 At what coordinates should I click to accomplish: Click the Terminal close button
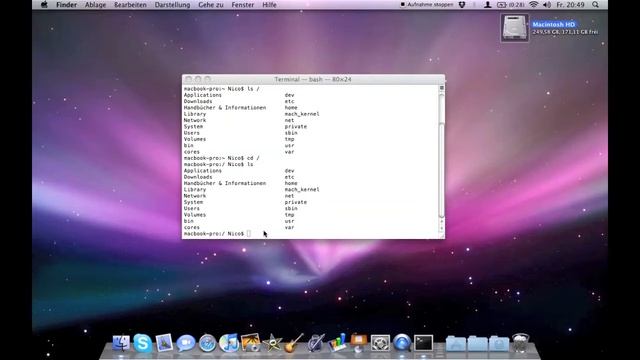click(x=189, y=79)
